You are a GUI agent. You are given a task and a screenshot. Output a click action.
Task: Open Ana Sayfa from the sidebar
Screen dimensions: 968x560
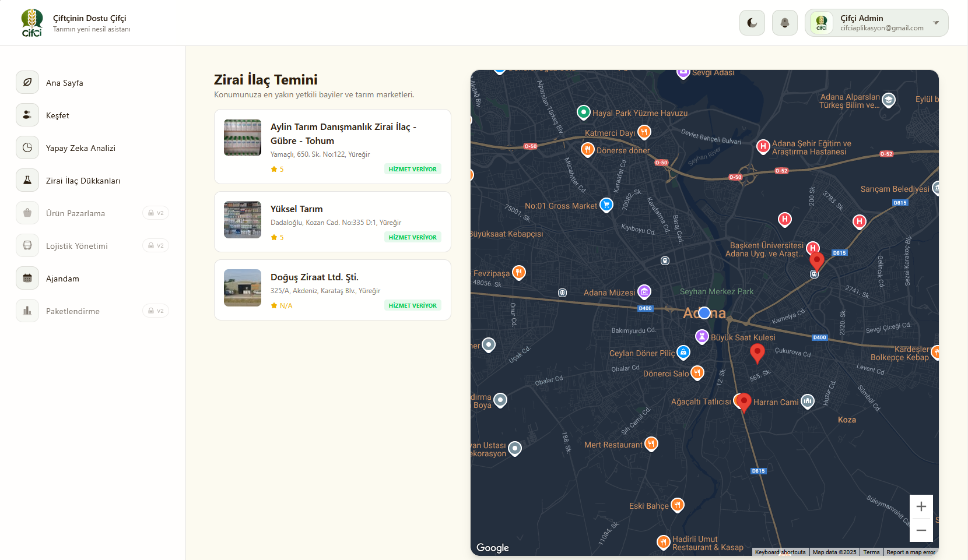64,83
